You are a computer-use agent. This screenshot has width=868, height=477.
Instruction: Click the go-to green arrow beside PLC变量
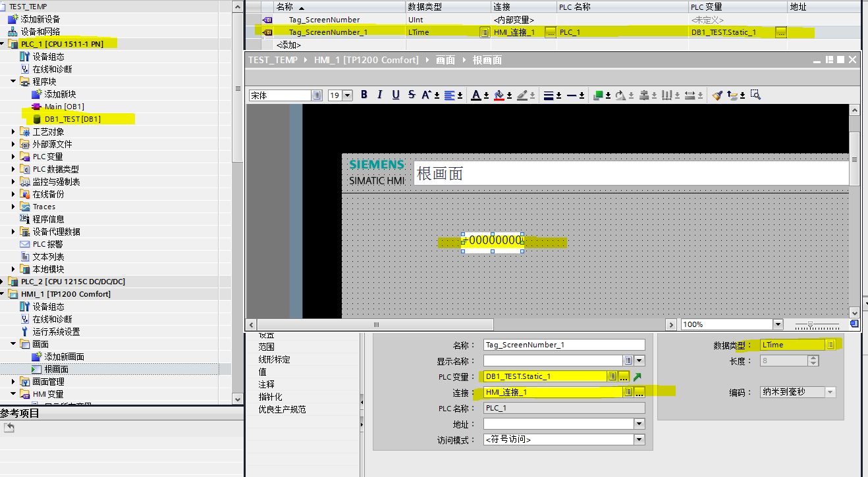coord(637,376)
